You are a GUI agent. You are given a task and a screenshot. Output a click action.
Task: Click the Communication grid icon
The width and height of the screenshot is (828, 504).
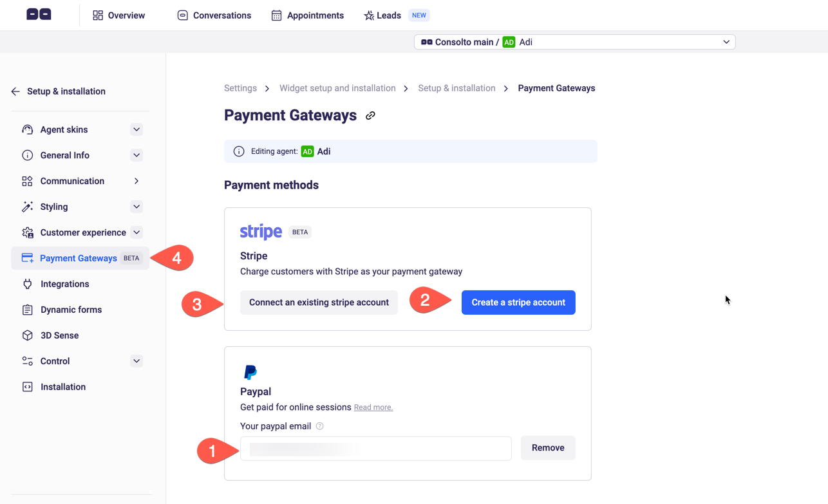(x=27, y=181)
